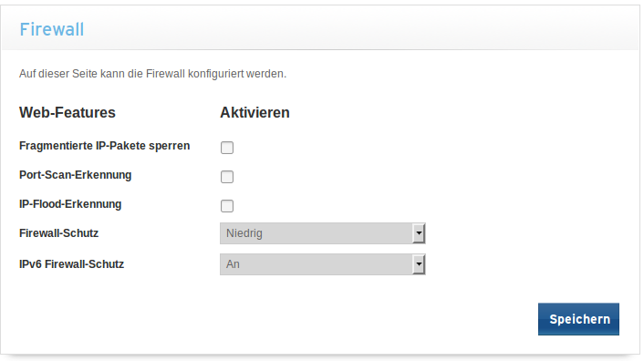Click the Port-Scan-Erkennung label text
This screenshot has width=644, height=361.
(x=75, y=175)
